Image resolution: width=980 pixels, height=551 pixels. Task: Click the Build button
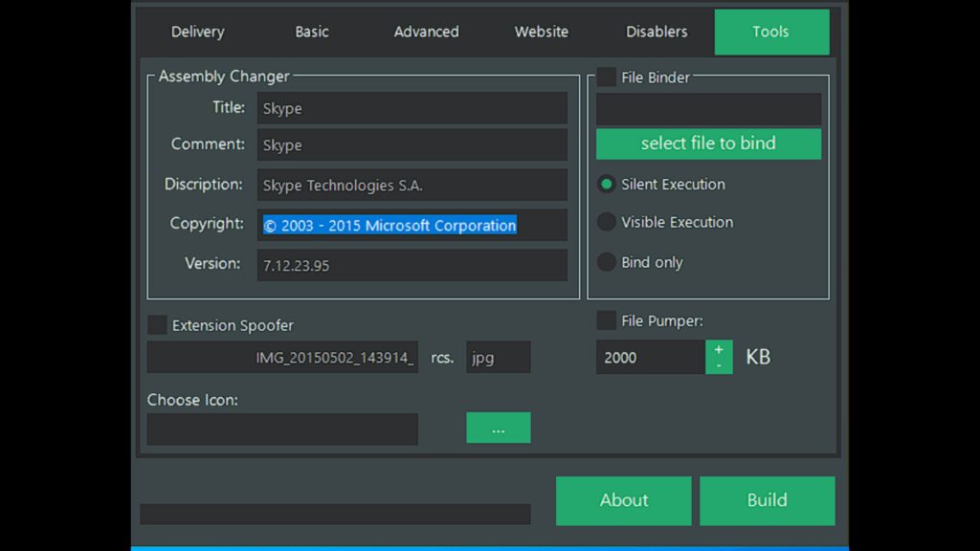tap(767, 500)
